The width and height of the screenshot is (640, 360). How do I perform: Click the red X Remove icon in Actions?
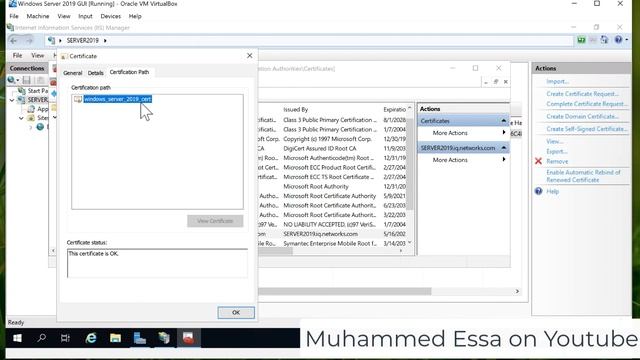(x=538, y=161)
